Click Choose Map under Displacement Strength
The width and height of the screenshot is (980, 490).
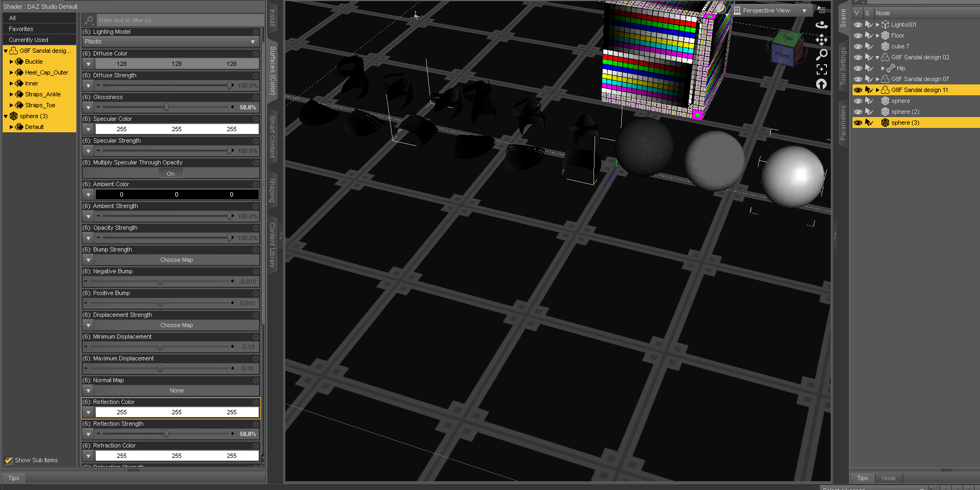[177, 325]
